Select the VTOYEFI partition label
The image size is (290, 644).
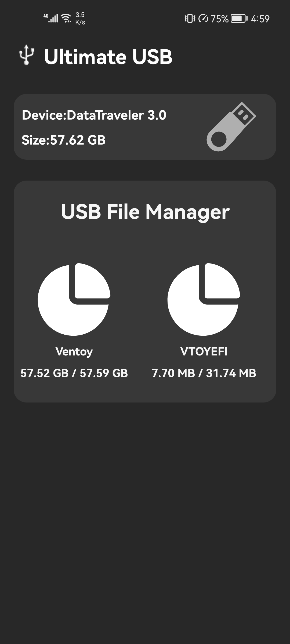click(x=204, y=351)
